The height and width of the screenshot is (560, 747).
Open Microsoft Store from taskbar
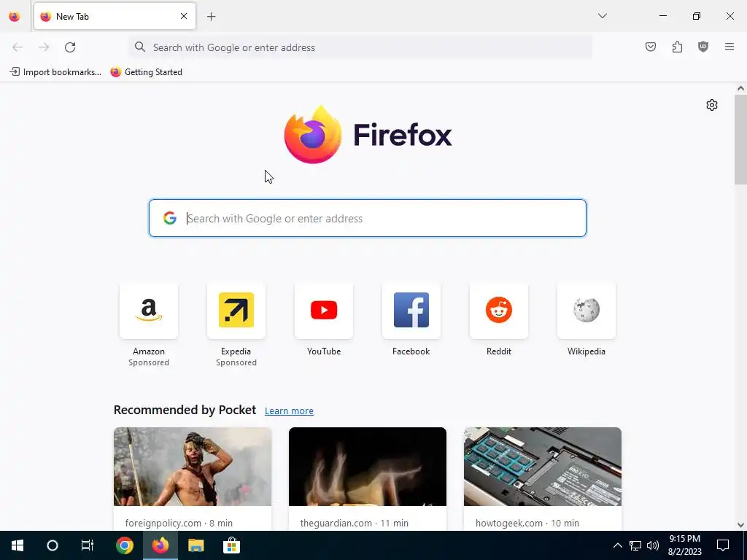point(231,545)
